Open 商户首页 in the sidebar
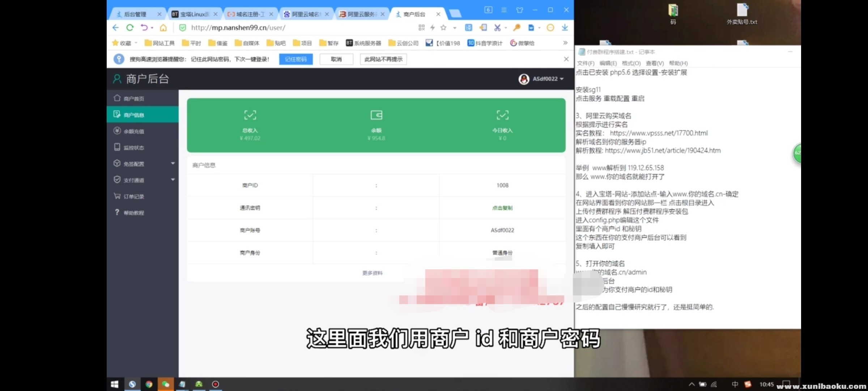 tap(135, 98)
